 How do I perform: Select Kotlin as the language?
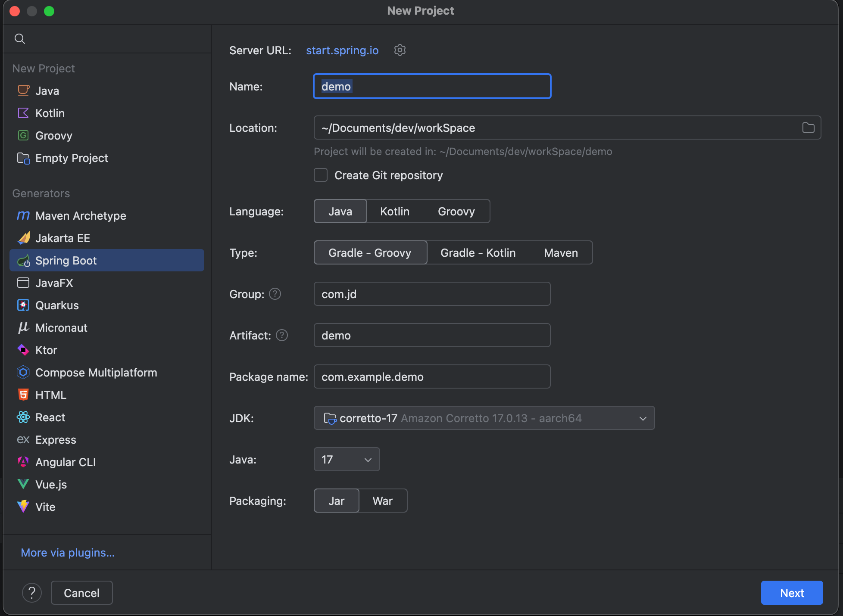coord(394,212)
